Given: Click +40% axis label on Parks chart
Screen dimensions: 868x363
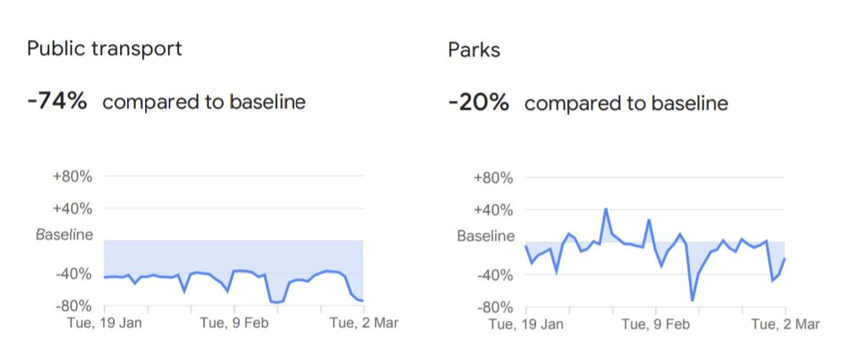Looking at the screenshot, I should [494, 210].
